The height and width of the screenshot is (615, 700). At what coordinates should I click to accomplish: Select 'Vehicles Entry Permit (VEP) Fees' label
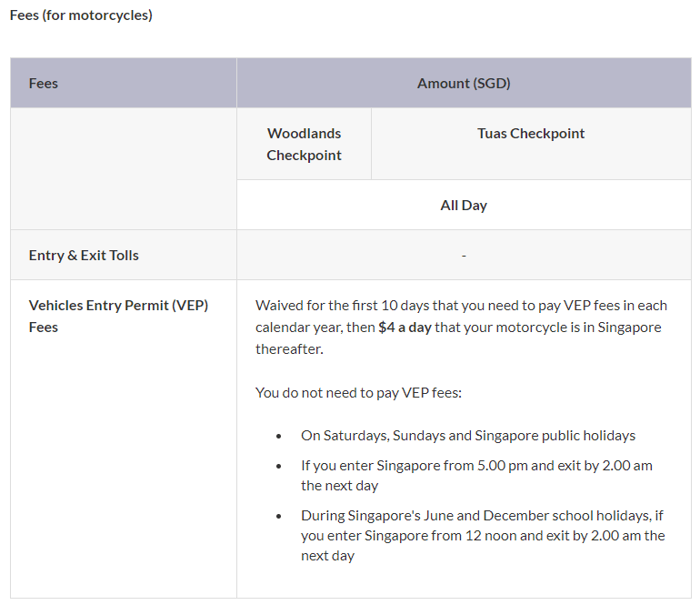pos(118,316)
